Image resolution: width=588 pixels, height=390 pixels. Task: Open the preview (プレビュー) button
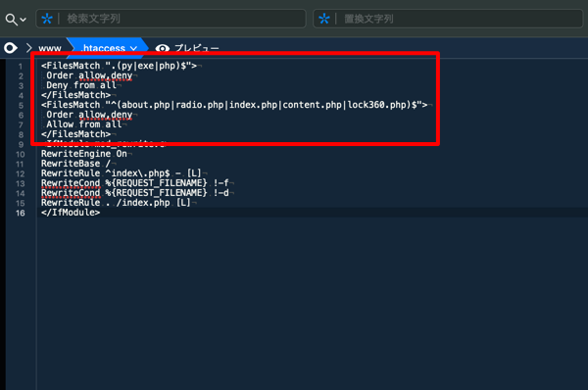point(187,48)
